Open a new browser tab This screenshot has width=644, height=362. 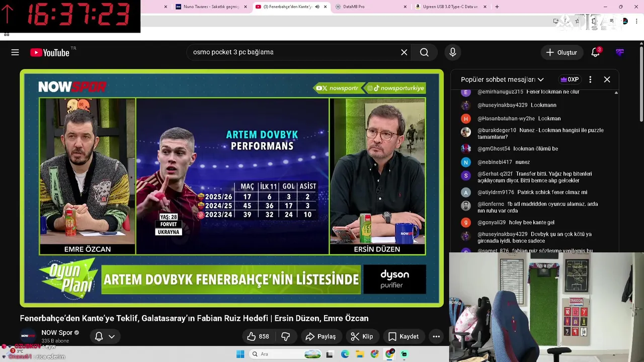click(x=497, y=7)
